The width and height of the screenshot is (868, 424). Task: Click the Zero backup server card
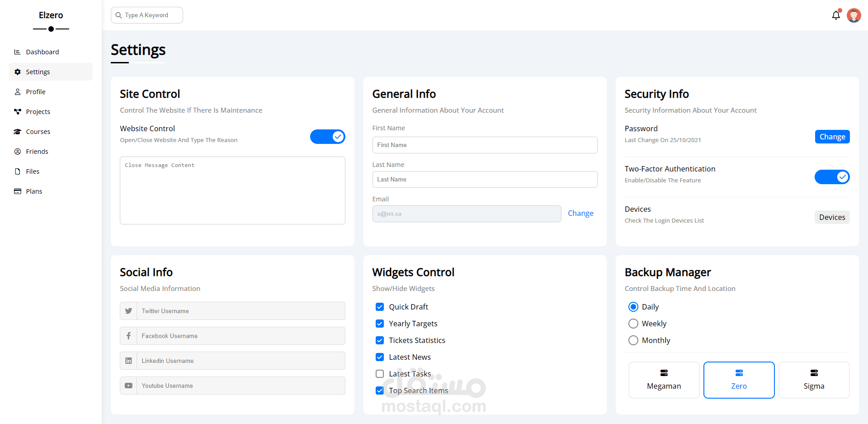point(739,380)
